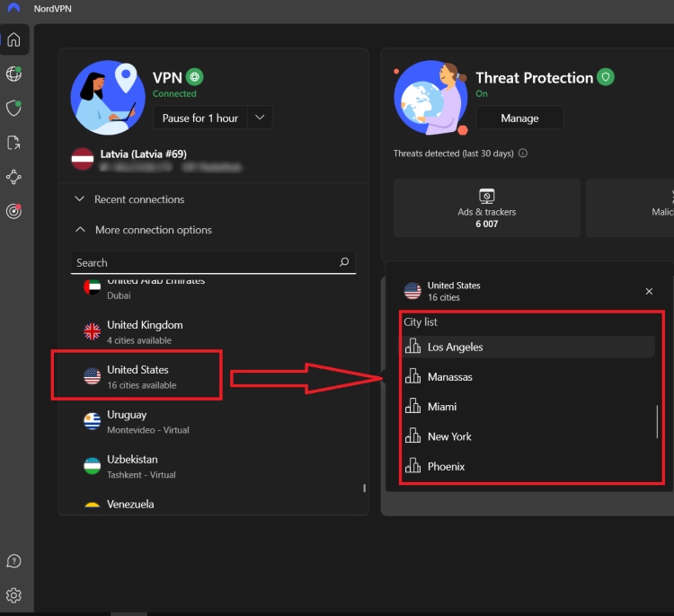This screenshot has height=616, width=674.
Task: Connect to Phoenix city
Action: coord(528,466)
